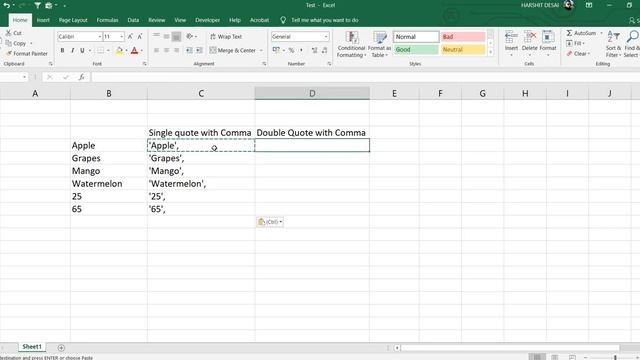Viewport: 640px width, 360px height.
Task: Click Increase Indent icon
Action: (x=199, y=51)
